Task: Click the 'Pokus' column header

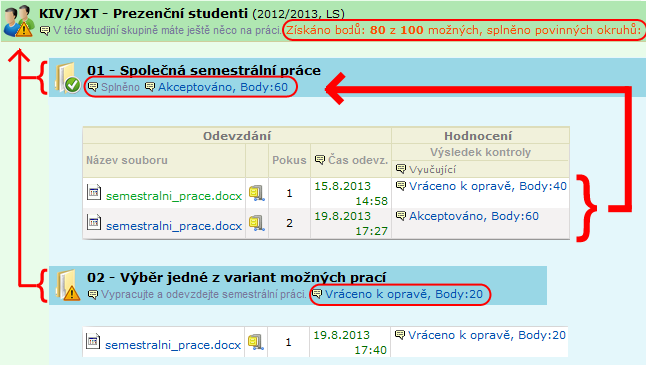Action: 289,160
